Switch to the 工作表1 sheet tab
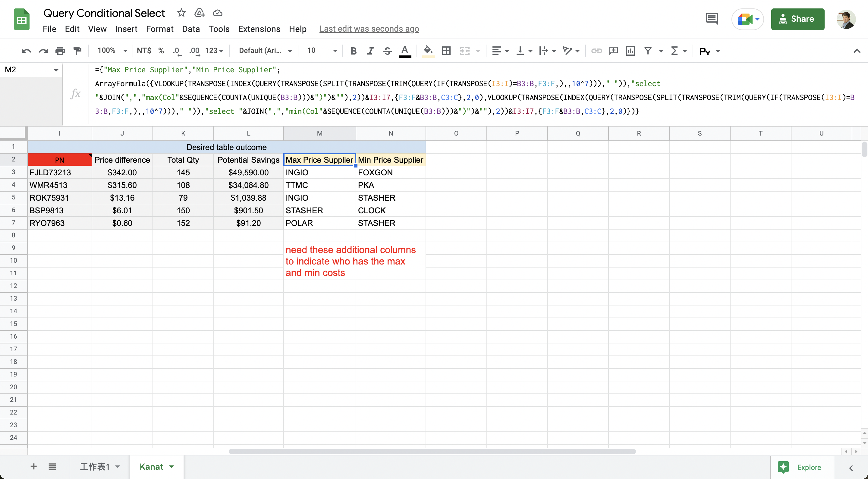 (x=95, y=467)
